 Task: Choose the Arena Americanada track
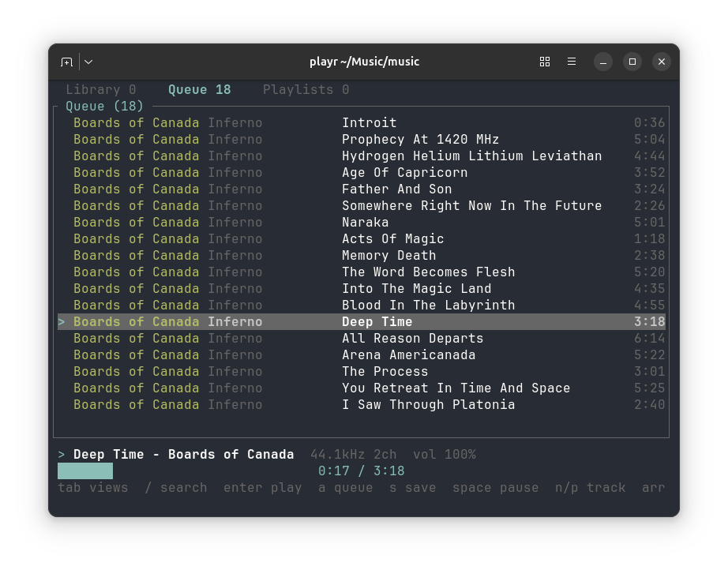coord(361,355)
